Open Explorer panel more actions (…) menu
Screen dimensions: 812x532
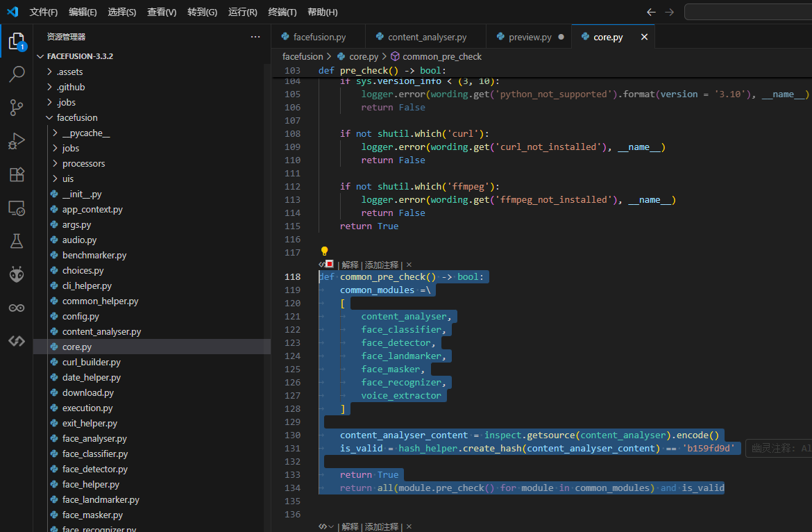point(255,37)
